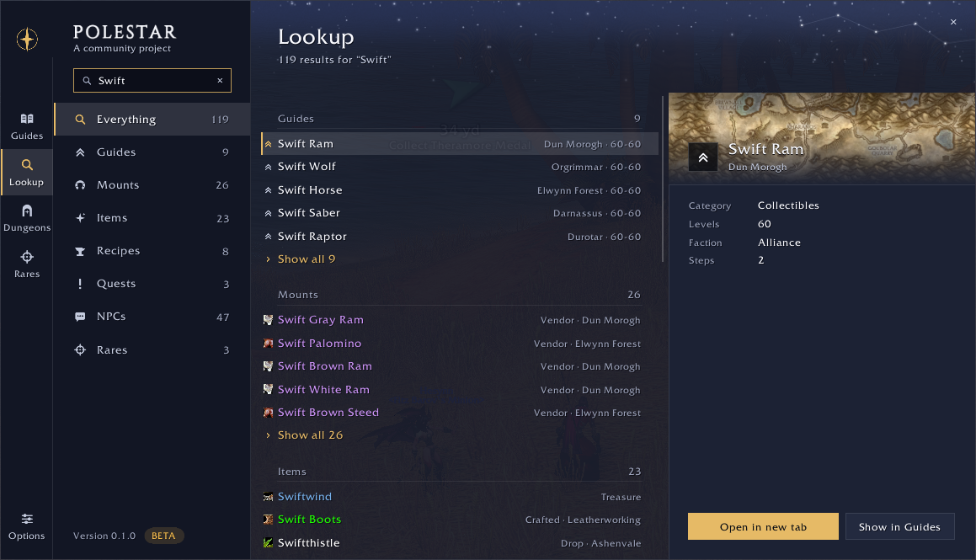This screenshot has width=976, height=560.
Task: Click the results list scrollbar
Action: click(x=662, y=179)
